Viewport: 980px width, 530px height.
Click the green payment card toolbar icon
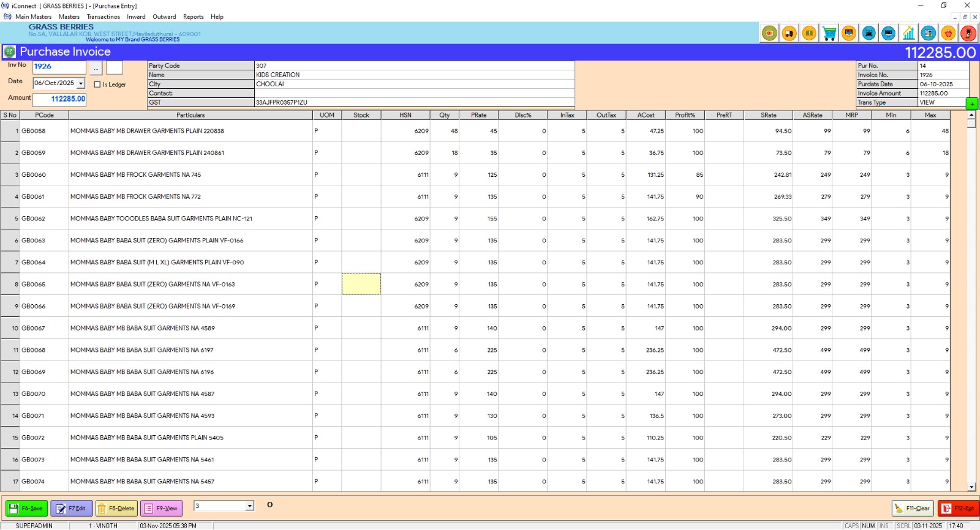[770, 34]
